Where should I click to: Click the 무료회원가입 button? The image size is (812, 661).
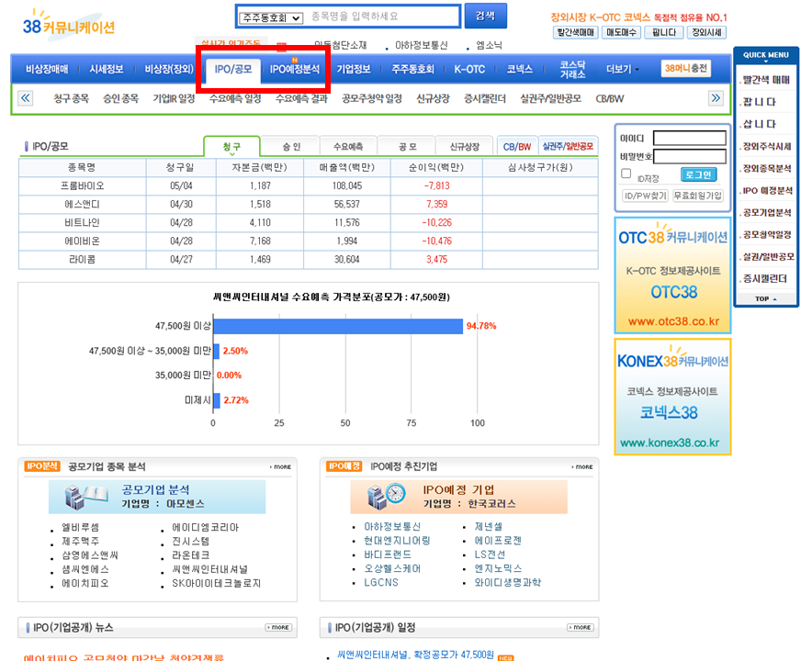(x=697, y=196)
